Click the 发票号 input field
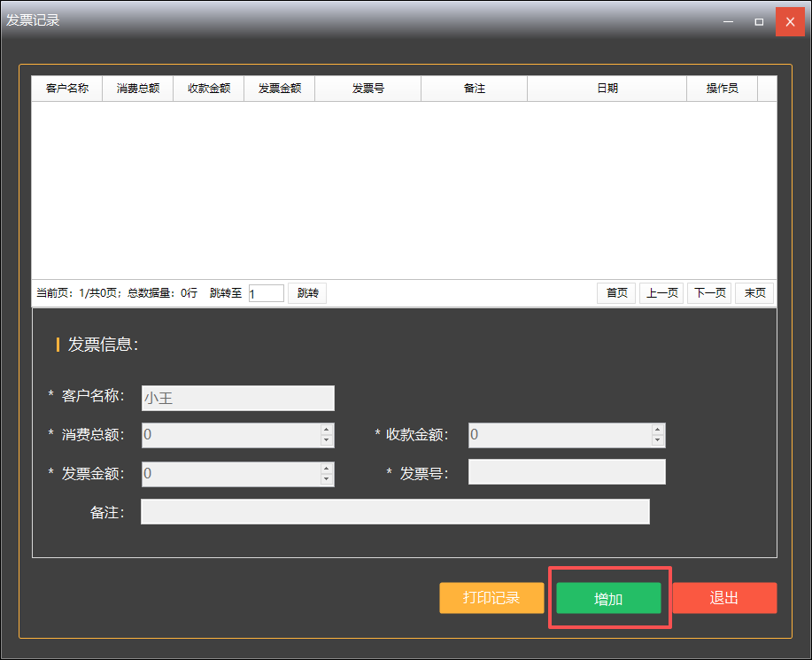Viewport: 812px width, 660px height. (x=567, y=472)
